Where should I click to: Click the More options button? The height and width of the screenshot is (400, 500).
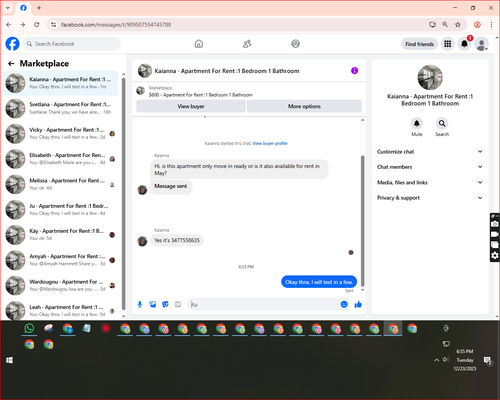(304, 106)
